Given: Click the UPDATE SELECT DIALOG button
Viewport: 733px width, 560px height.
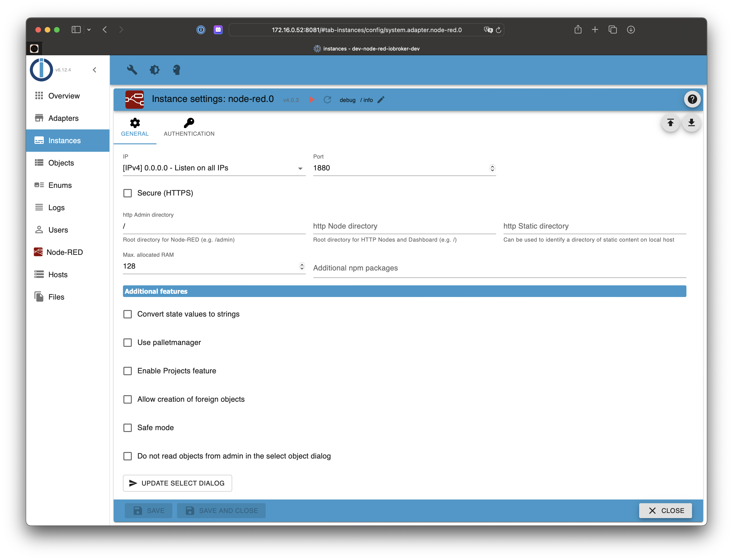Looking at the screenshot, I should (177, 483).
